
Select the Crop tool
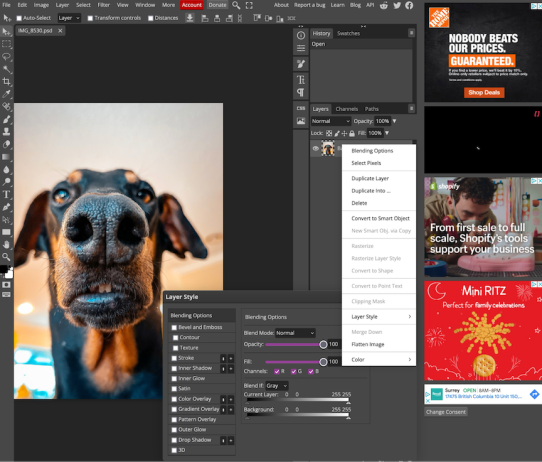point(6,82)
